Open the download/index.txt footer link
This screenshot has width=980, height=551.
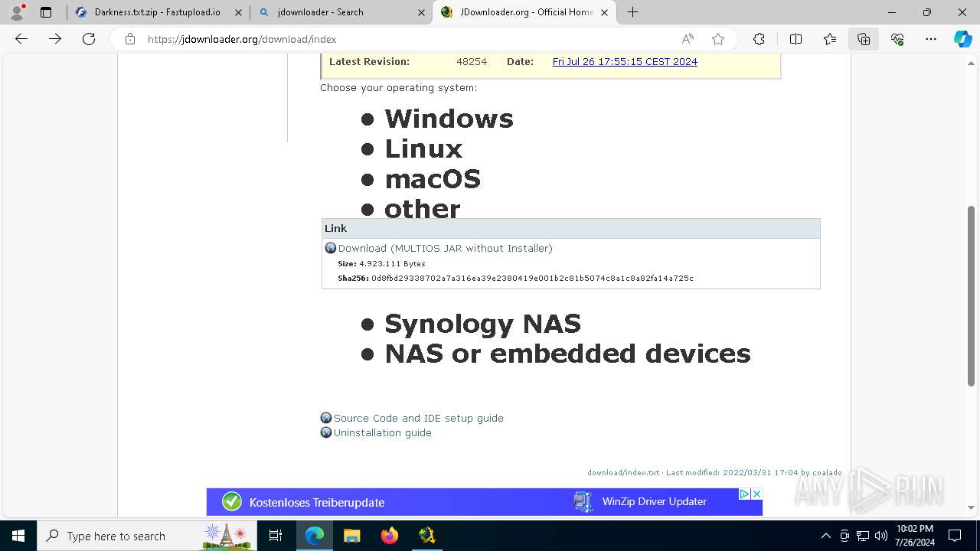[623, 472]
